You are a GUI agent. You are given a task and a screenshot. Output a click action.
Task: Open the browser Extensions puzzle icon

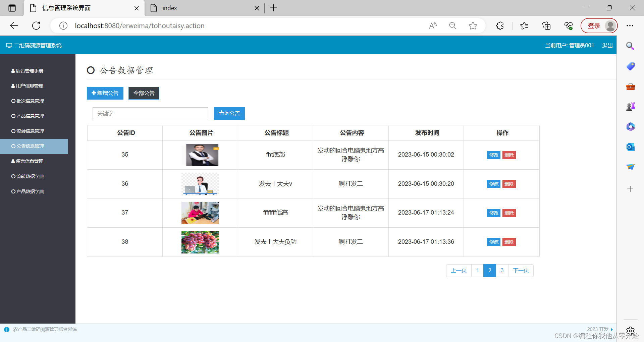[x=499, y=25]
